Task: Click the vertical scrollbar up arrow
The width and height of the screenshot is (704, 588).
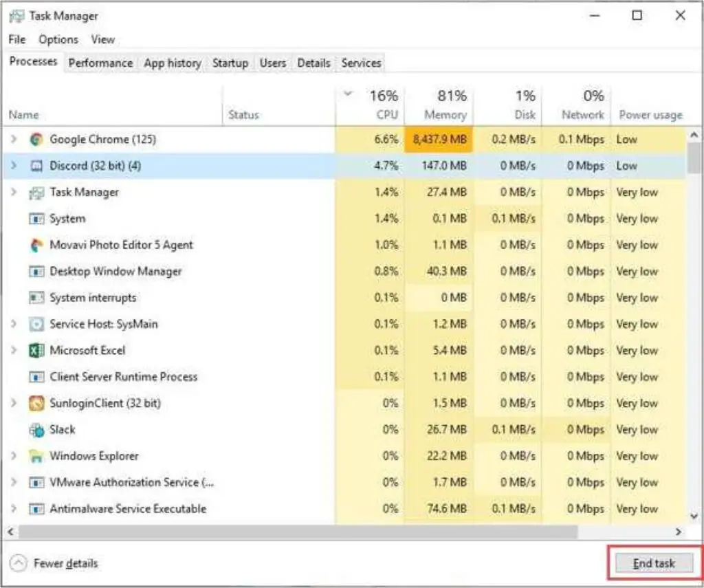Action: (694, 134)
